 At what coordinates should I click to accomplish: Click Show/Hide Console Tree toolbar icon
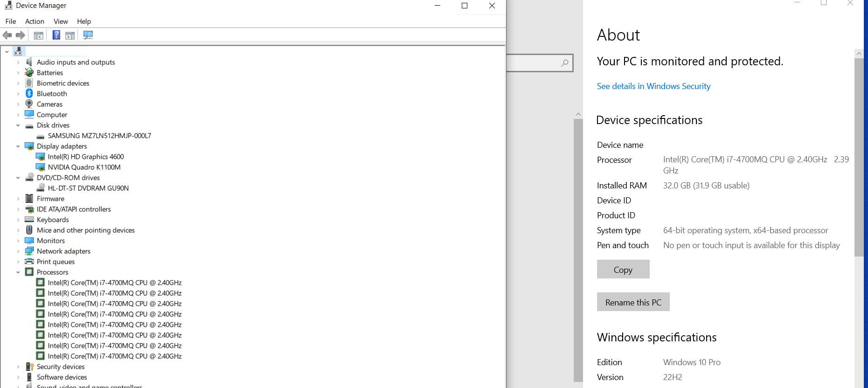coord(39,35)
